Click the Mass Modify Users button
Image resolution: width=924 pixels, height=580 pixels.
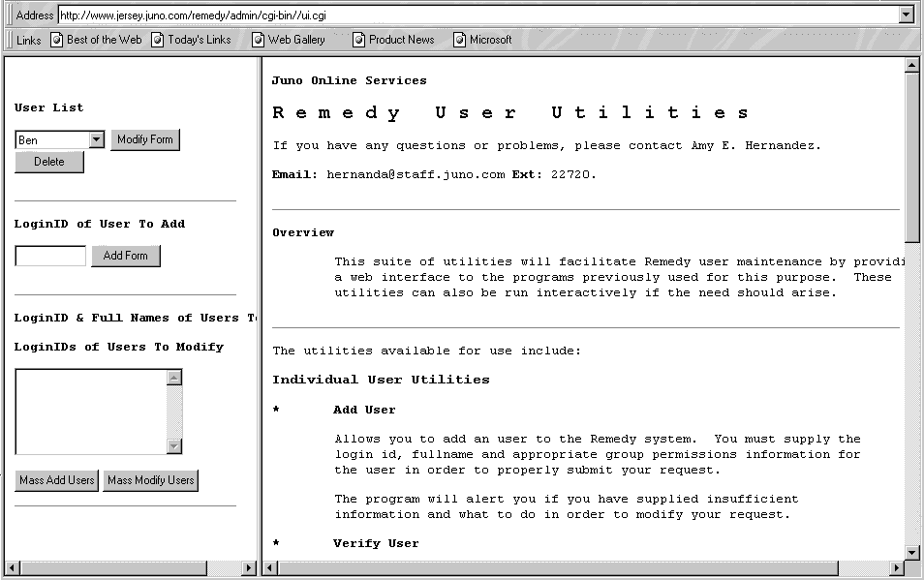point(151,480)
